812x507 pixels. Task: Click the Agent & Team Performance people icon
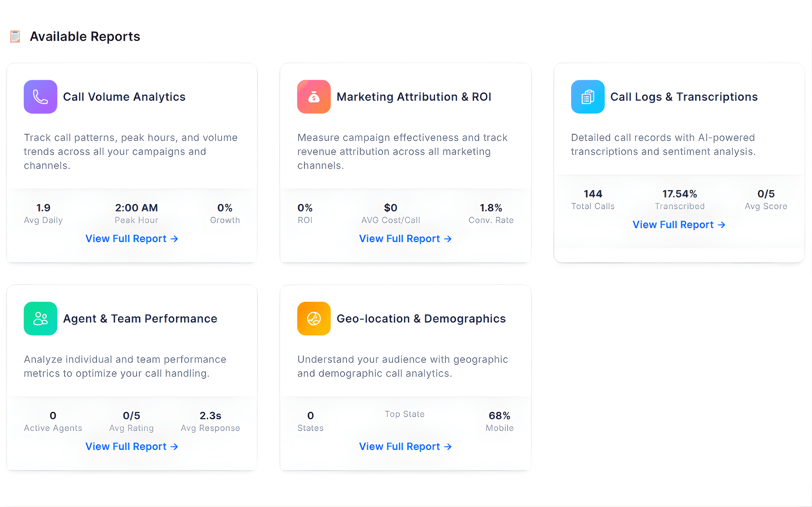tap(40, 319)
